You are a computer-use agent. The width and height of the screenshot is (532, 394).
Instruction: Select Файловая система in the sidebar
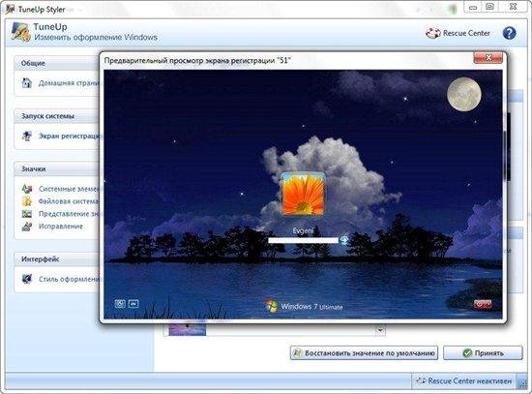pos(69,201)
